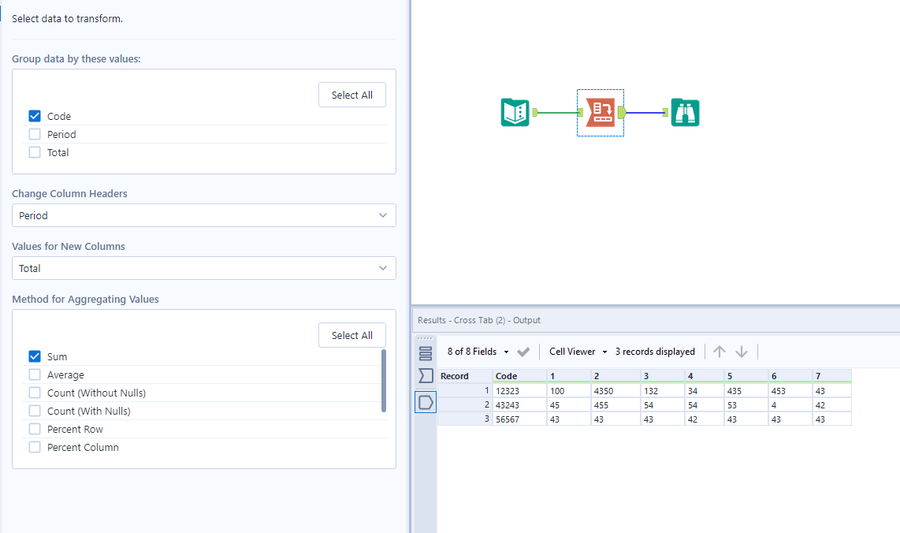Click the 3 records displayed label
900x533 pixels.
(655, 351)
